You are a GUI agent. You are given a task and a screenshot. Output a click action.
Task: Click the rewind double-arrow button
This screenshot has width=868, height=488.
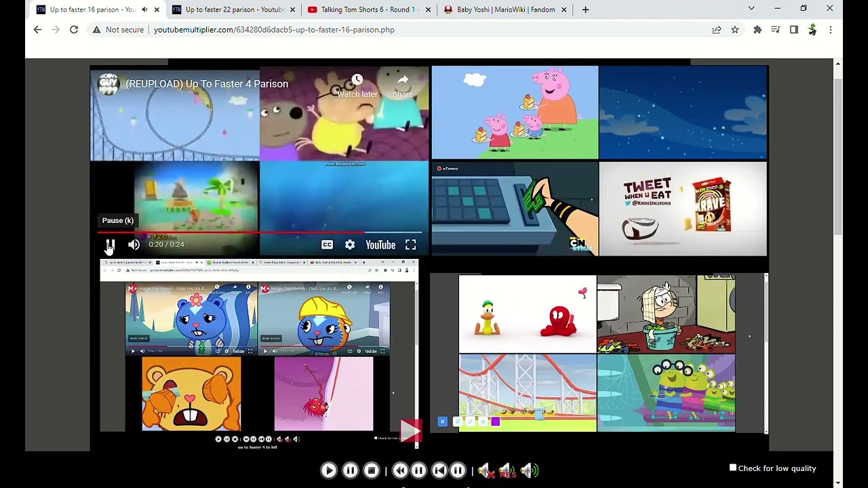click(x=400, y=470)
